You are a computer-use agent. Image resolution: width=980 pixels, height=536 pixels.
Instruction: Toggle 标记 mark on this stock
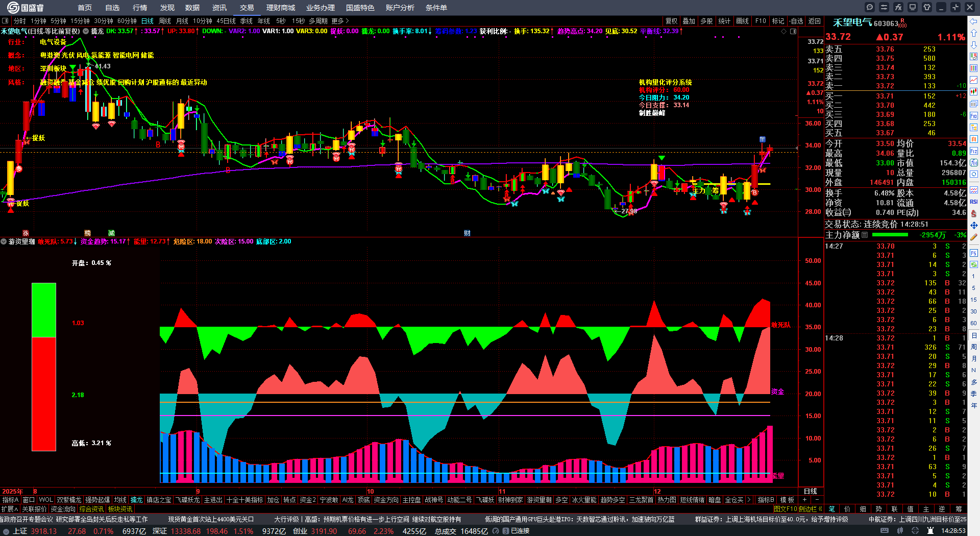click(x=778, y=21)
